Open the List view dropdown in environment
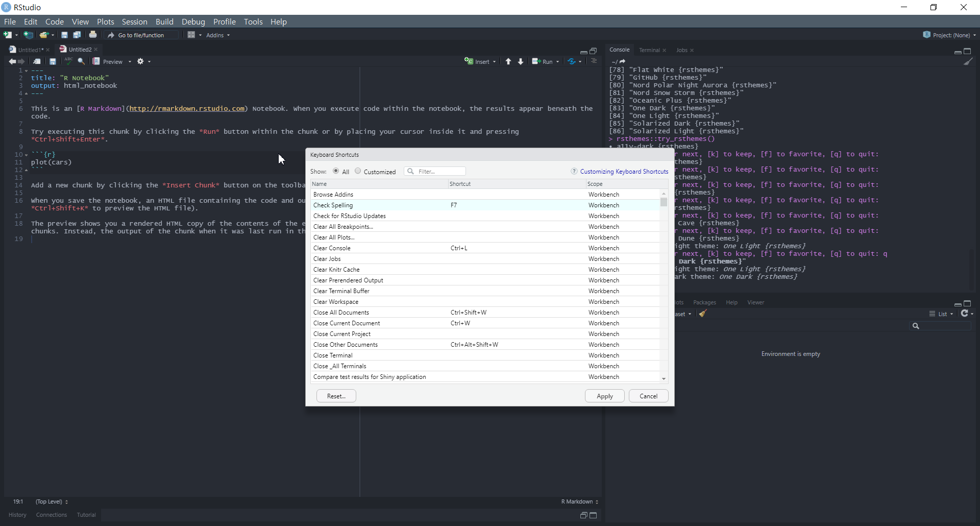Screen dimensions: 980x526 click(941, 314)
